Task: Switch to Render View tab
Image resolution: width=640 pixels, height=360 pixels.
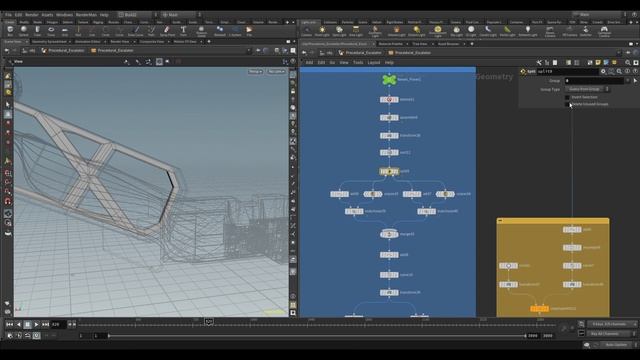Action: (120, 42)
